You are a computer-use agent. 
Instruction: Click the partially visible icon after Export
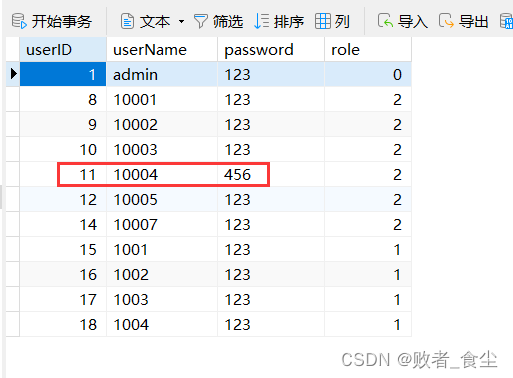tap(507, 21)
